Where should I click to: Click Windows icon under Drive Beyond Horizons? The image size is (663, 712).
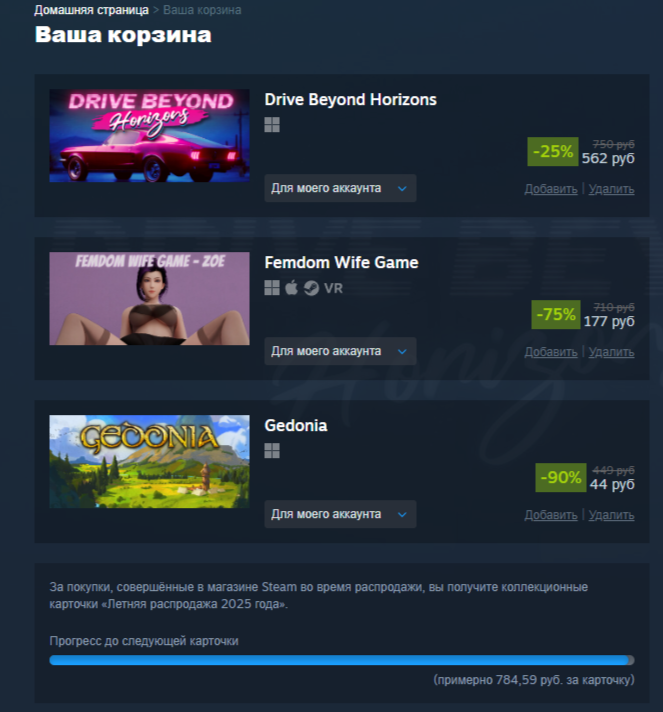(272, 124)
